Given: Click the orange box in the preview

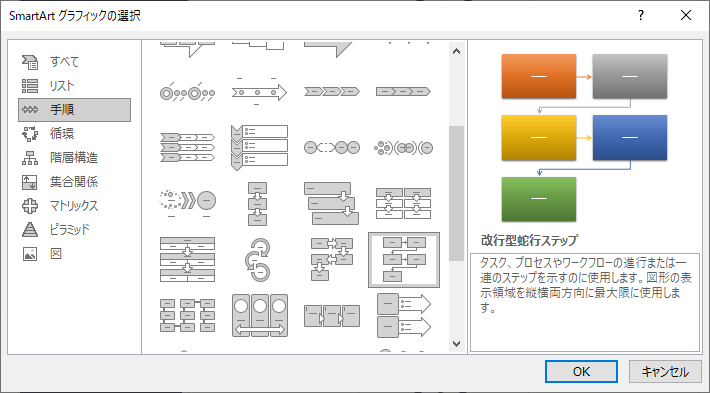Looking at the screenshot, I should tap(539, 77).
